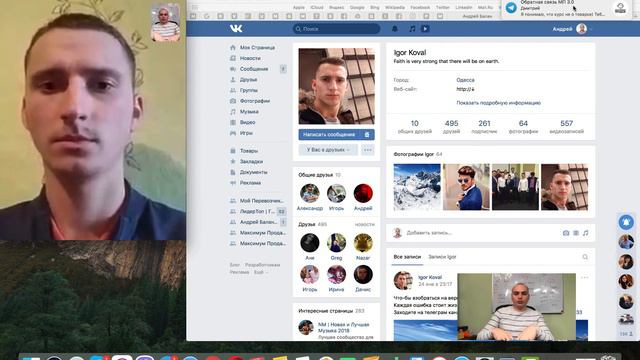
Task: Open Товары in the sidebar
Action: 249,151
